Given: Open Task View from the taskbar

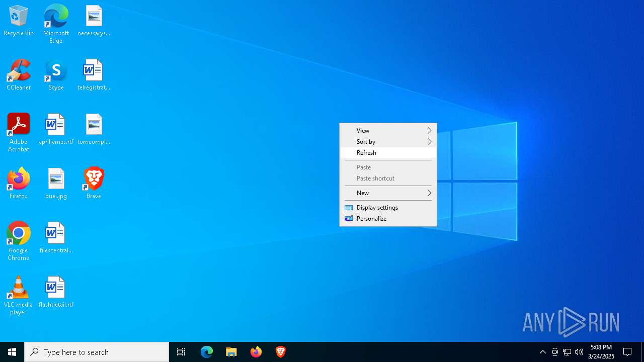Looking at the screenshot, I should point(181,352).
